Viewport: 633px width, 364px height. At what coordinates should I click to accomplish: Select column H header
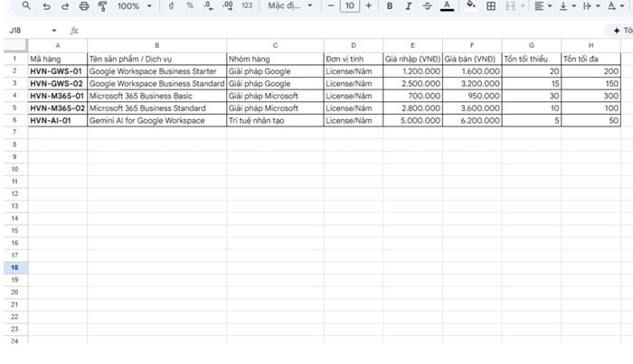591,45
